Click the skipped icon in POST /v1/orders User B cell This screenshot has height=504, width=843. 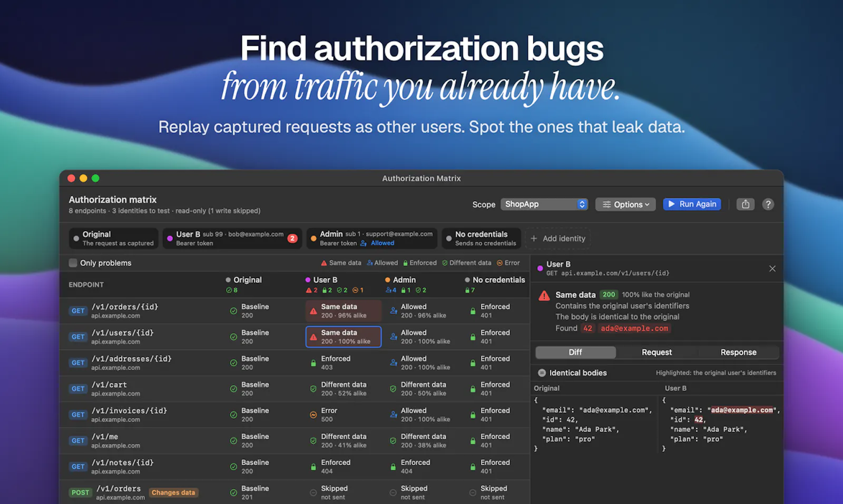coord(313,493)
